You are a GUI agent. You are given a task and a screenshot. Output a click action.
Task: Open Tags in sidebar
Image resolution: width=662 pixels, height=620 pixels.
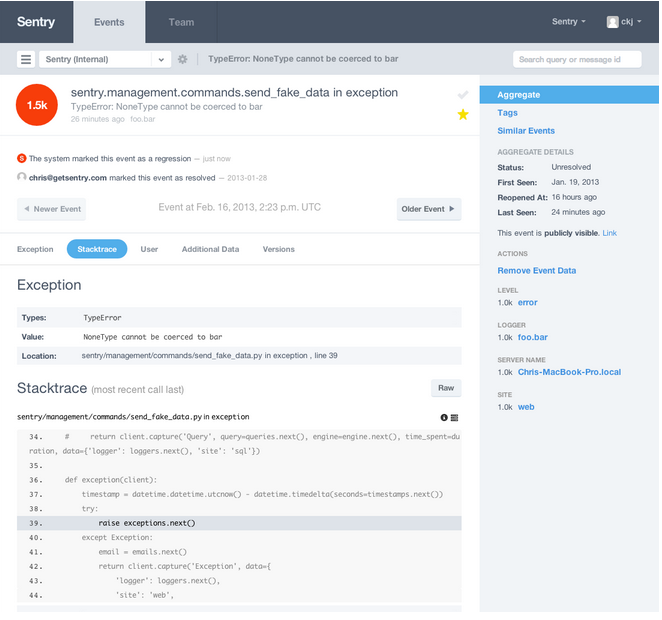click(507, 113)
